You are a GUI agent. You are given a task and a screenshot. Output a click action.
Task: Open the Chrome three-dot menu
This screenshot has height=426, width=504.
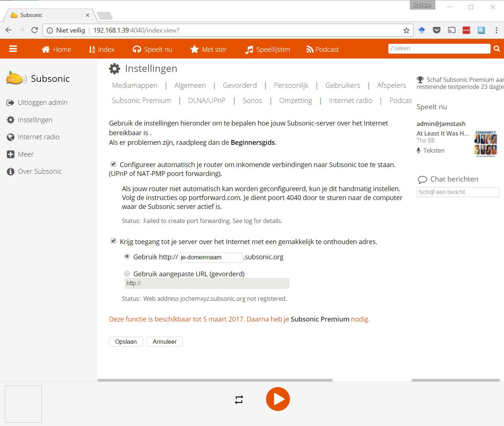[496, 30]
